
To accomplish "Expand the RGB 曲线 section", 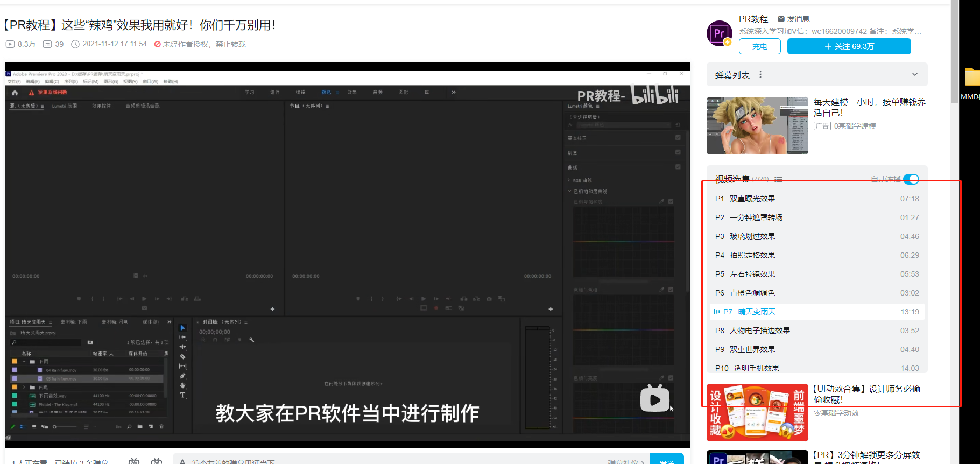I will pos(569,180).
